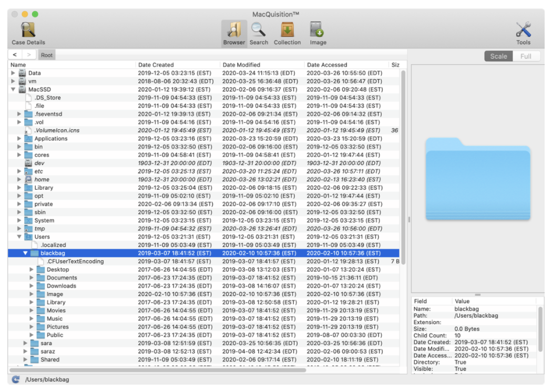Click the details panel vertical scrollbar
Viewport: 552px width, 392px height.
540,329
